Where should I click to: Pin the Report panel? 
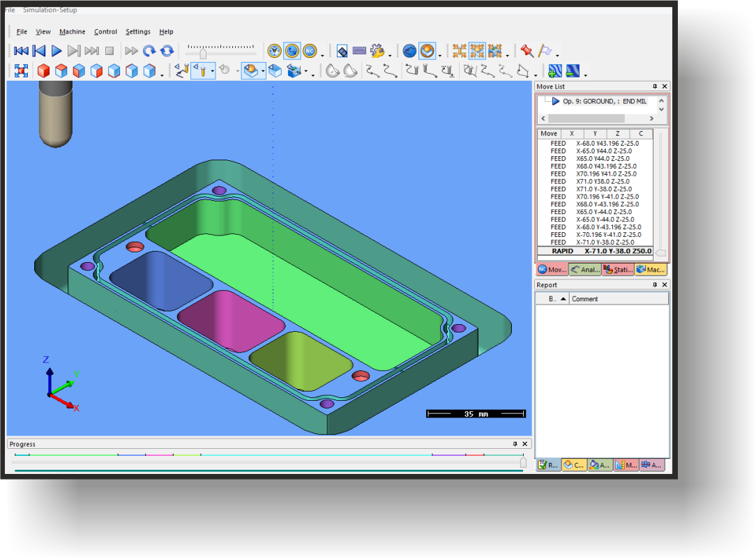coord(656,284)
